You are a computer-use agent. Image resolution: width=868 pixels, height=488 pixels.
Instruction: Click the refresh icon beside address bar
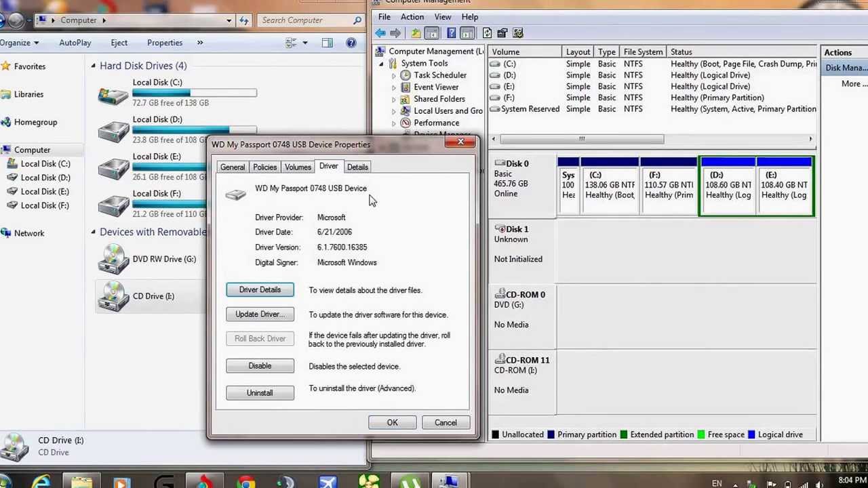tap(244, 20)
